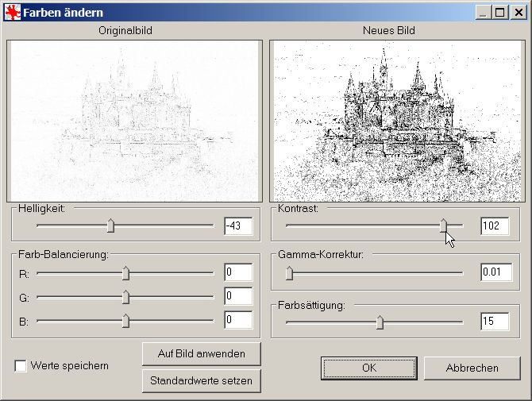Focus the Gamma-Korrektur value field
This screenshot has height=401, width=532.
coord(495,273)
